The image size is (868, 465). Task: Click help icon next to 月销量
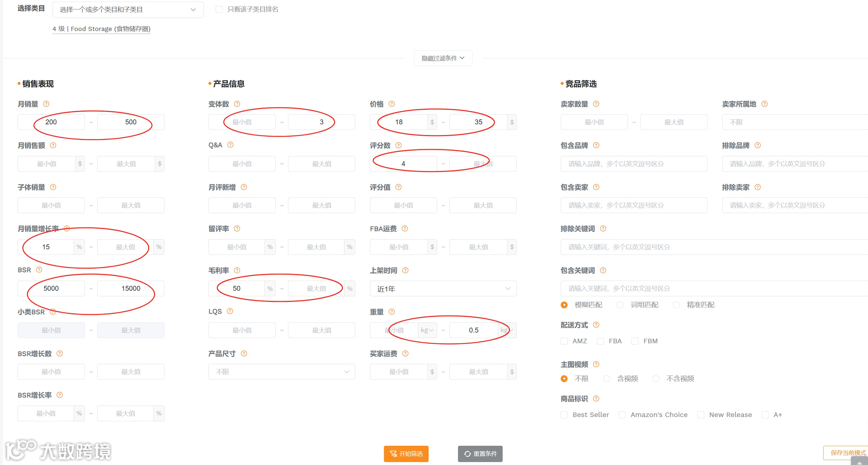pos(46,104)
